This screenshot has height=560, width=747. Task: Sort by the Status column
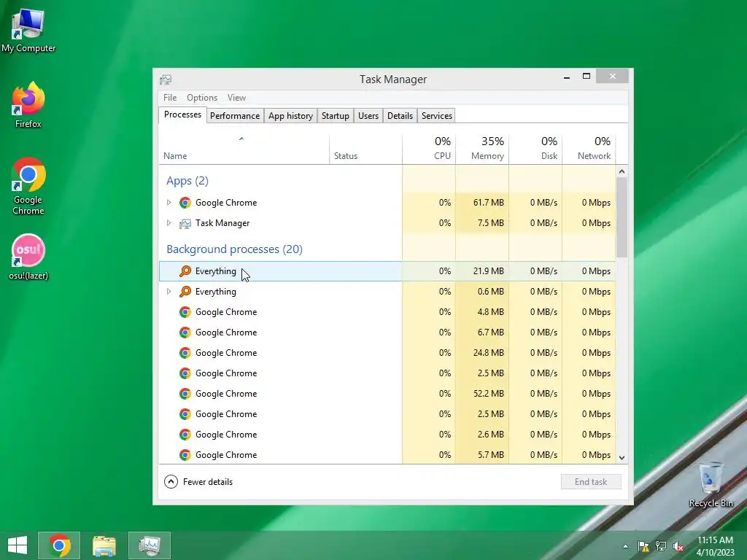pos(366,149)
